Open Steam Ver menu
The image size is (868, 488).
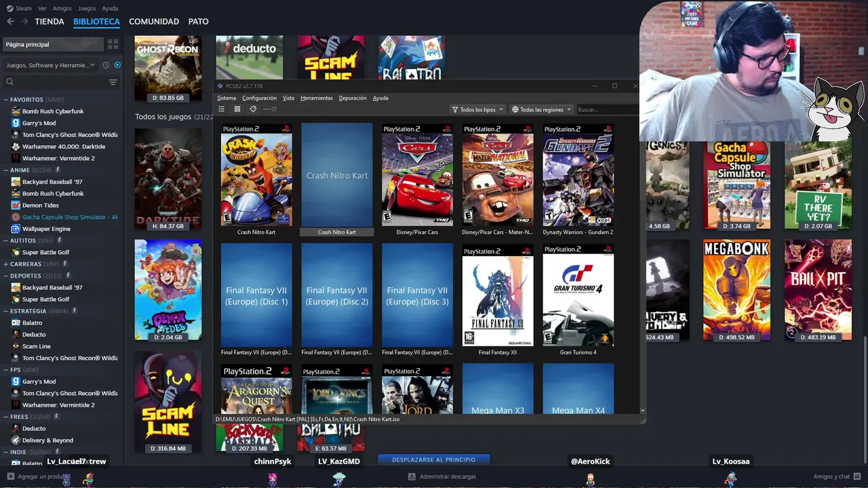(x=43, y=8)
